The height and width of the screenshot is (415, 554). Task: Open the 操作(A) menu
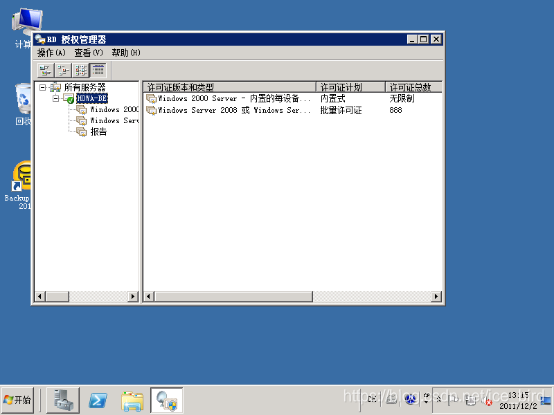pos(51,53)
